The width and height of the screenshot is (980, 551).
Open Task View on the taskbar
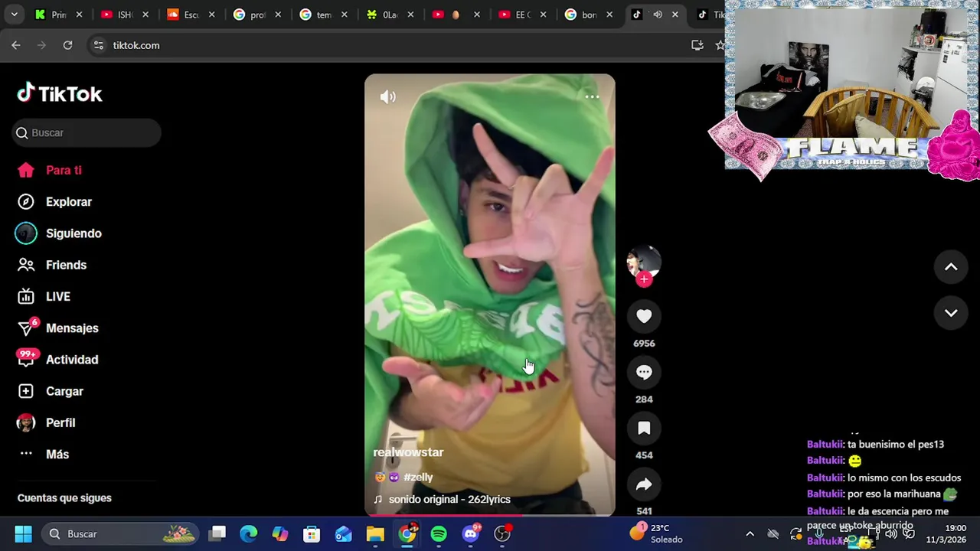(x=218, y=533)
